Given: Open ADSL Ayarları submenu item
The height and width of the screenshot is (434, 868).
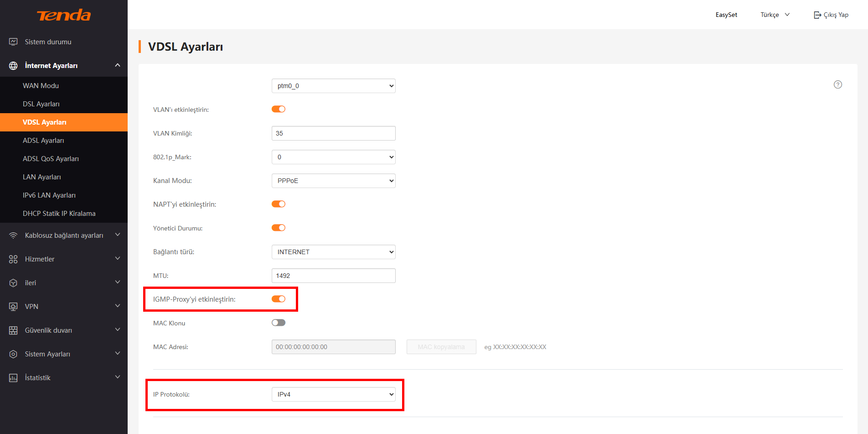Looking at the screenshot, I should (x=64, y=141).
